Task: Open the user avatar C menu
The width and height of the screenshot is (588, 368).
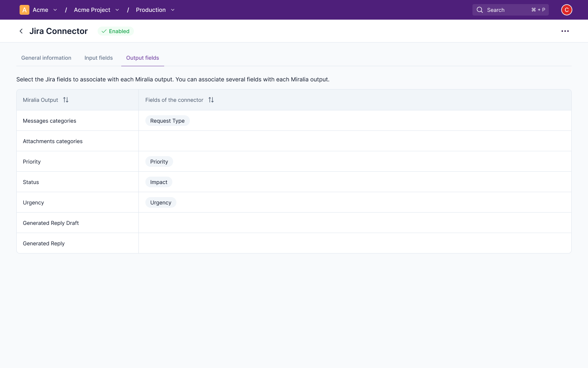Action: (x=567, y=10)
